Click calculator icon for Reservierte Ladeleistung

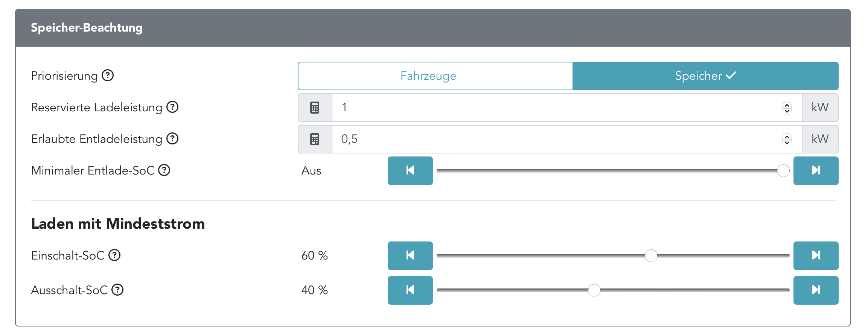[315, 108]
